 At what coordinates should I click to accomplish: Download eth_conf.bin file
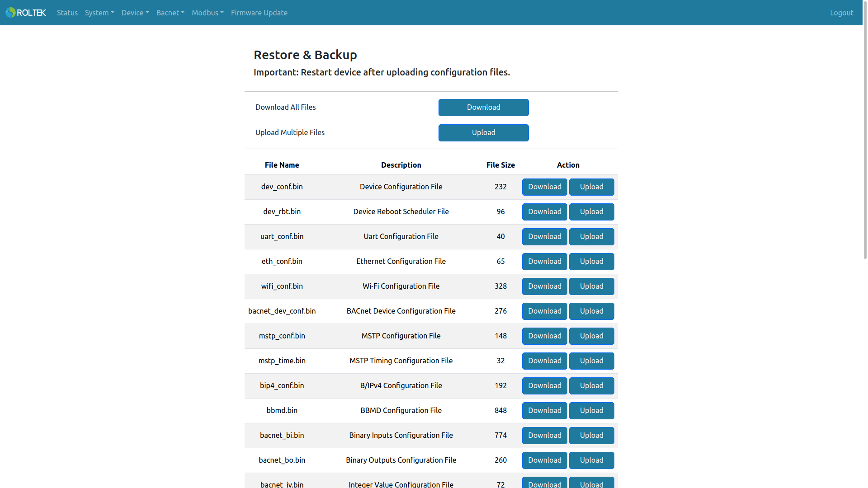point(544,262)
